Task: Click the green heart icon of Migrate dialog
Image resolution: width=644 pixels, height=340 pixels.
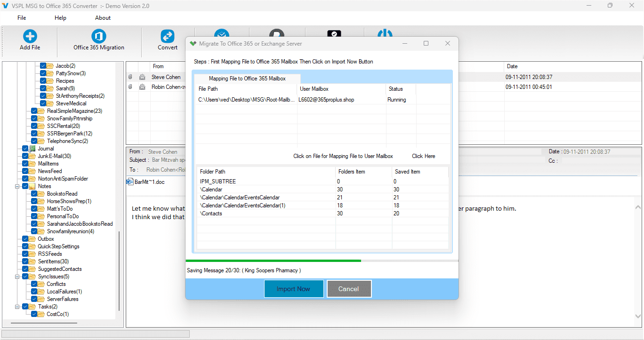Action: click(x=193, y=44)
